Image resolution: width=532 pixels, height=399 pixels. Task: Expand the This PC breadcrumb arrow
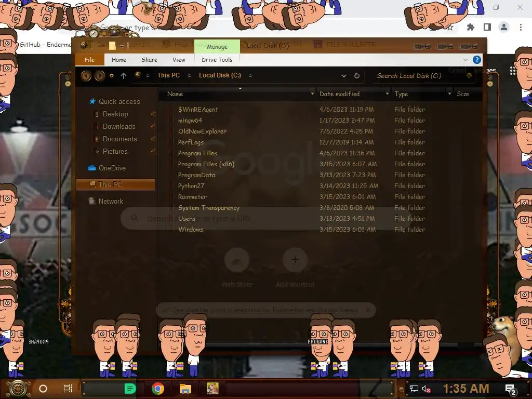click(189, 75)
